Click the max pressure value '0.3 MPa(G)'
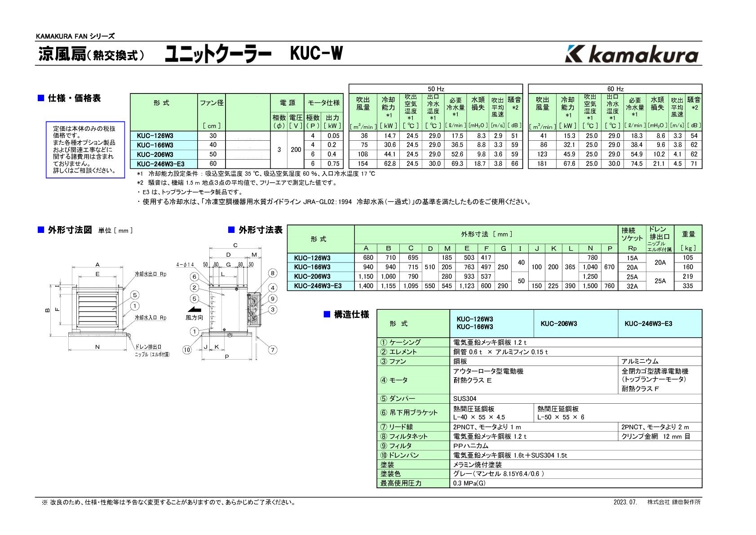 point(469,483)
